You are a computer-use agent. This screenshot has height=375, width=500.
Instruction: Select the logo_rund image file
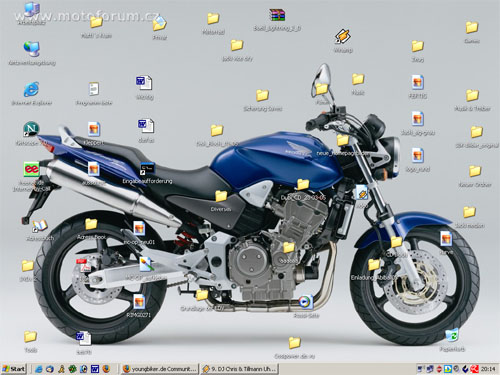coord(418,155)
